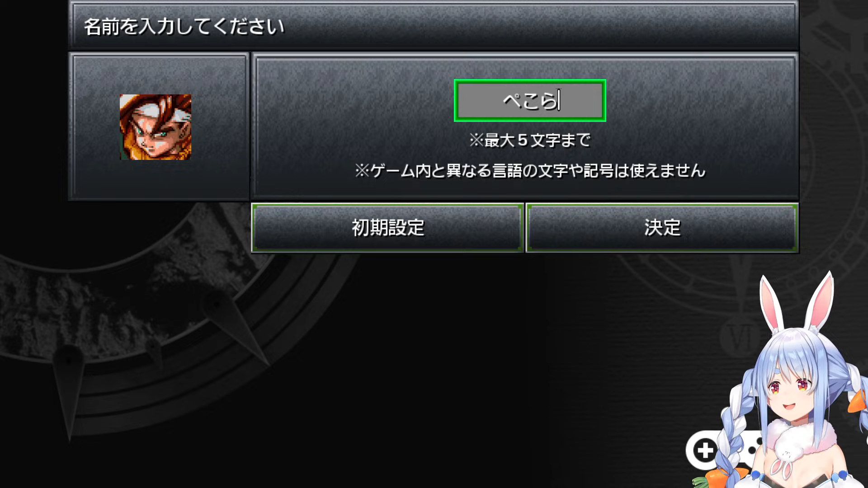Click the ※ゲーム内と異なる言語 warning text

tap(530, 170)
